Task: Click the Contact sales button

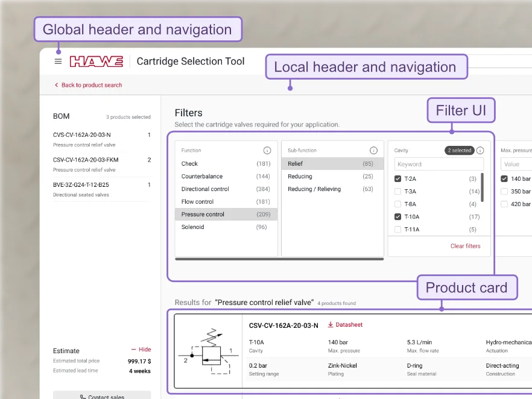Action: (x=102, y=395)
